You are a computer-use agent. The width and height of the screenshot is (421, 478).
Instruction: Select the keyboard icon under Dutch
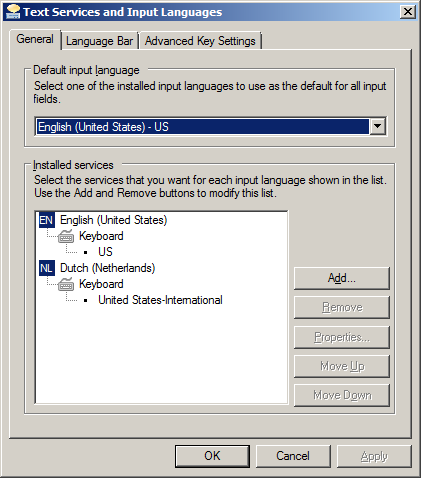pos(66,284)
